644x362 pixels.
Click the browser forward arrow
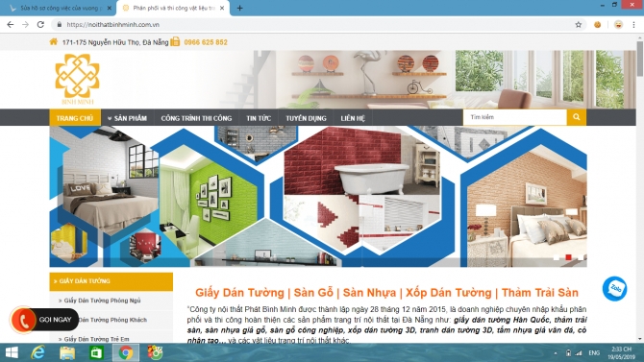pos(25,25)
